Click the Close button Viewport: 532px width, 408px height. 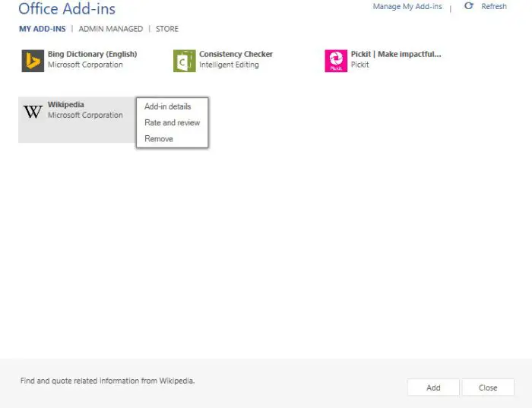(x=488, y=387)
